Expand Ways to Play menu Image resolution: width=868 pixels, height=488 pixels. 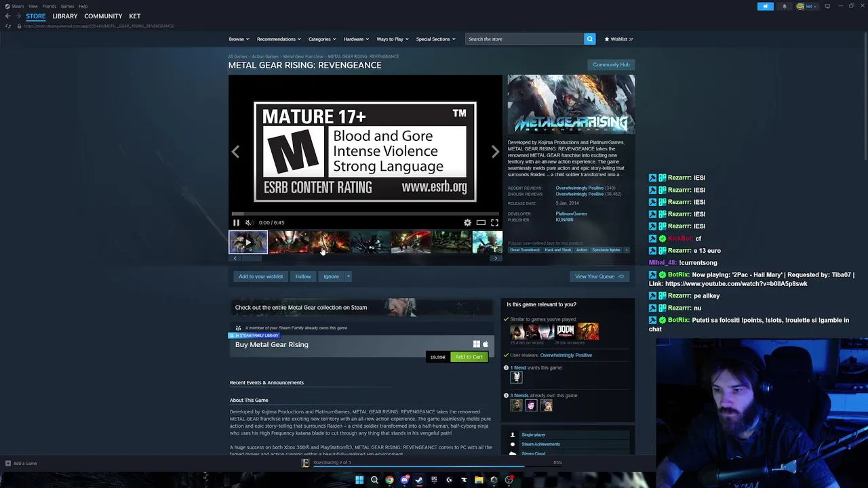[x=392, y=39]
